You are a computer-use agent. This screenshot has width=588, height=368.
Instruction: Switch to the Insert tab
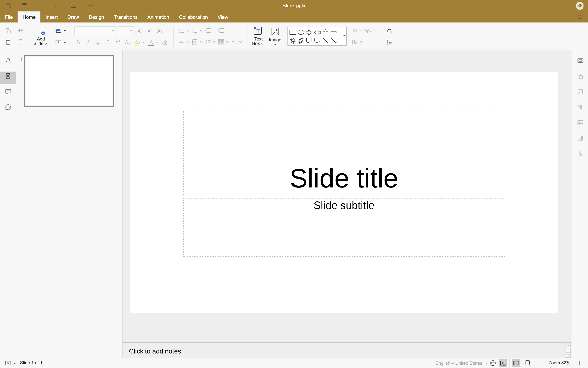click(x=51, y=17)
